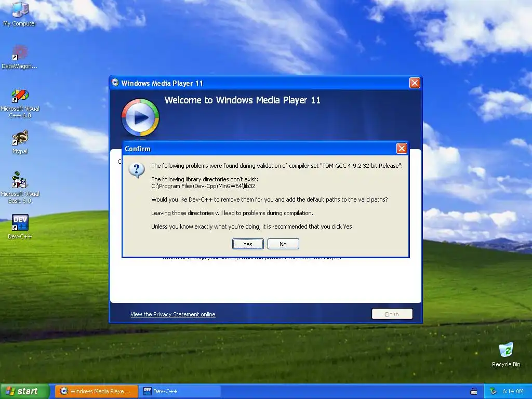Click the MinGW64\lib32 path text
The height and width of the screenshot is (399, 532).
tap(203, 186)
